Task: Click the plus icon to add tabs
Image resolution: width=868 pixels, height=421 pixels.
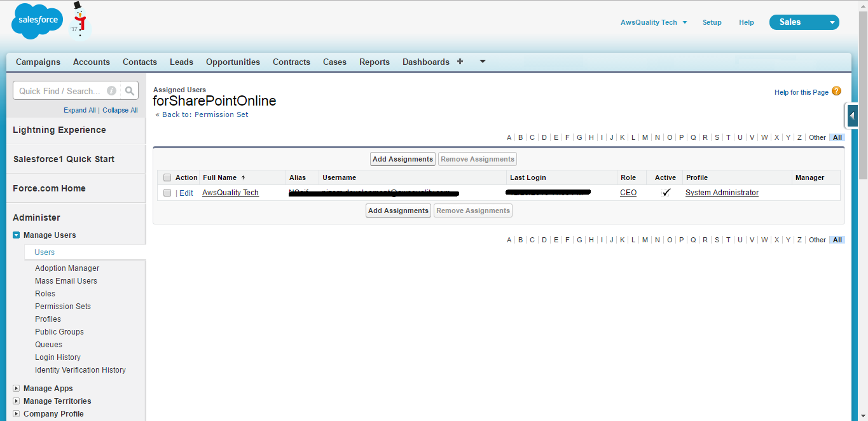Action: pos(460,62)
